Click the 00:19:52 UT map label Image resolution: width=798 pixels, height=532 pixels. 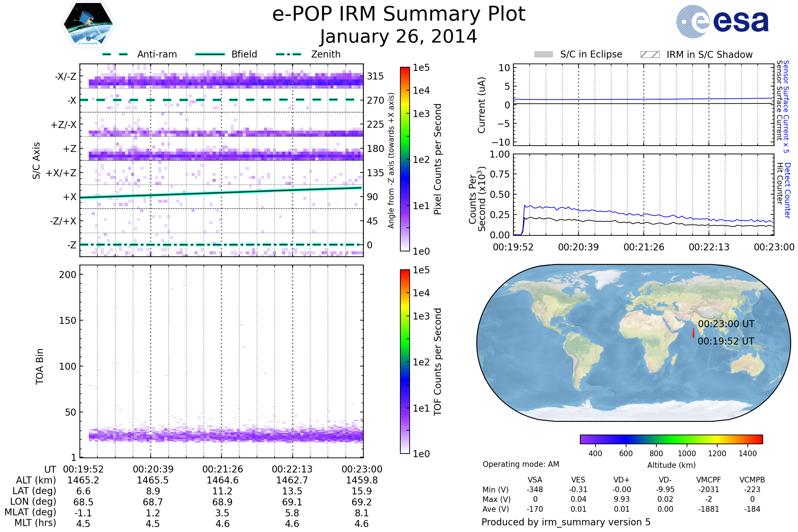726,341
